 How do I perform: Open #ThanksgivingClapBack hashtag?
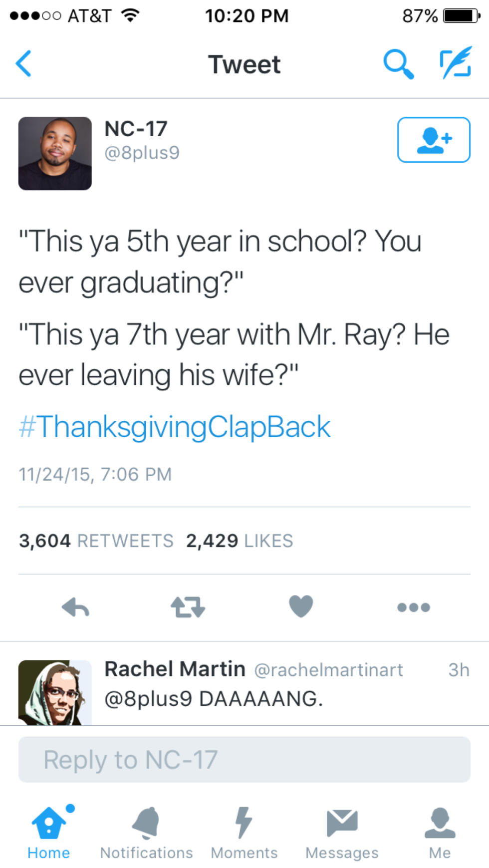point(175,427)
